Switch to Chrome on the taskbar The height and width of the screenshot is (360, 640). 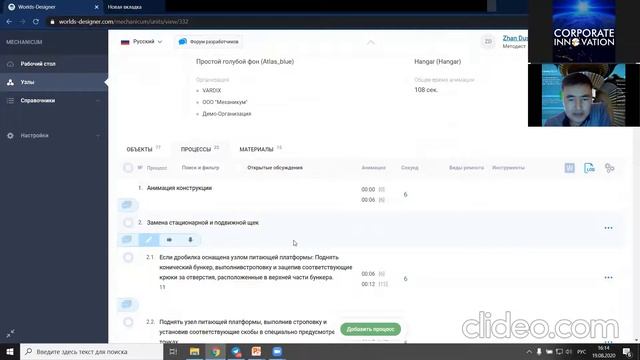[216, 351]
